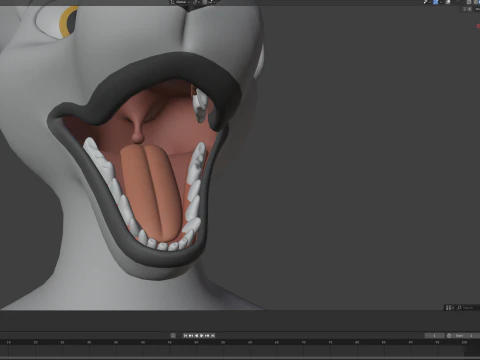This screenshot has width=480, height=360.
Task: Open the editor type menu beside Search
Action: point(450,308)
